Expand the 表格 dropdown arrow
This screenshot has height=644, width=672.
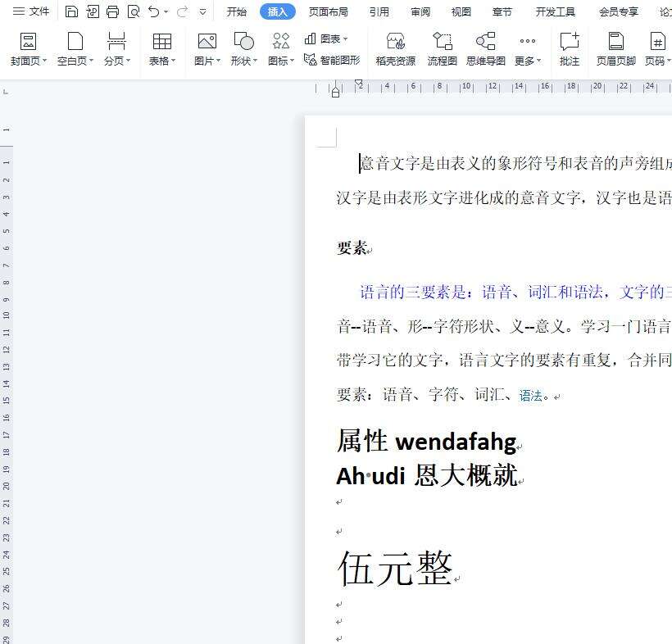173,61
